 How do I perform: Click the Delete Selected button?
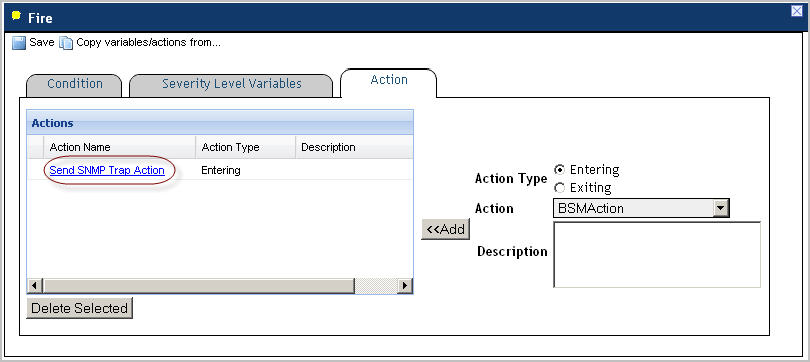[x=80, y=308]
